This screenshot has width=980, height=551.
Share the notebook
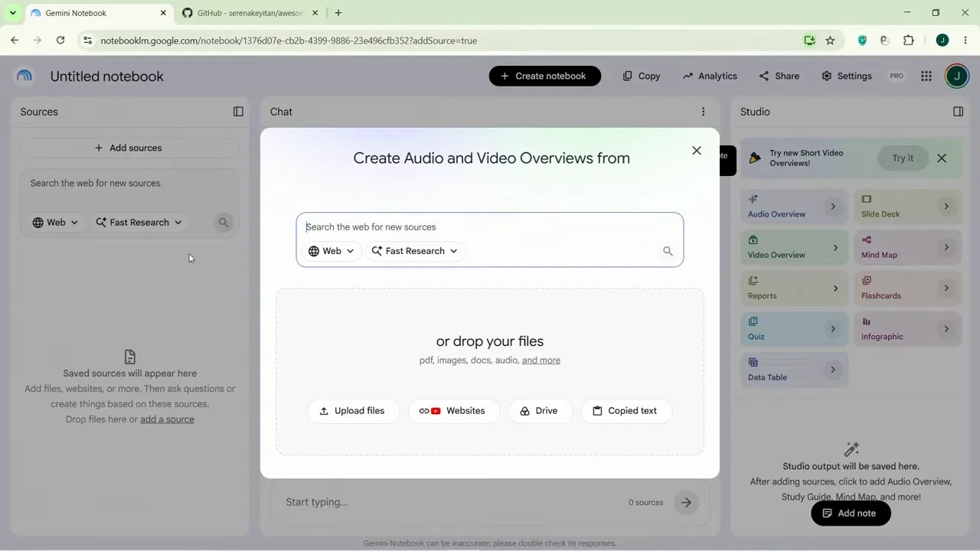pyautogui.click(x=779, y=76)
